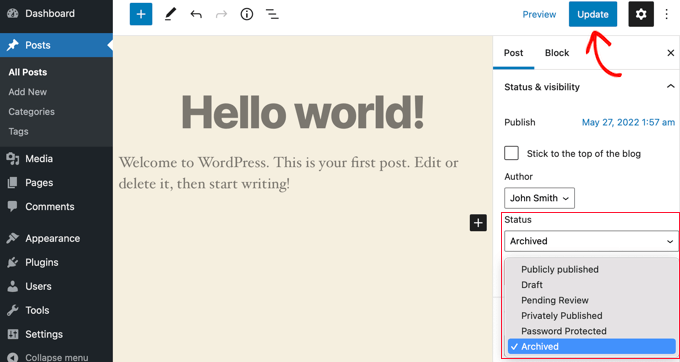Click the Dashboard gauge icon
Image resolution: width=680 pixels, height=362 pixels.
tap(13, 13)
